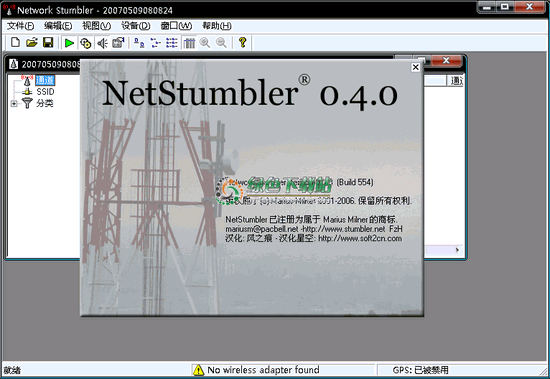This screenshot has width=550, height=379.
Task: Open the yellow question mark help icon
Action: click(242, 43)
